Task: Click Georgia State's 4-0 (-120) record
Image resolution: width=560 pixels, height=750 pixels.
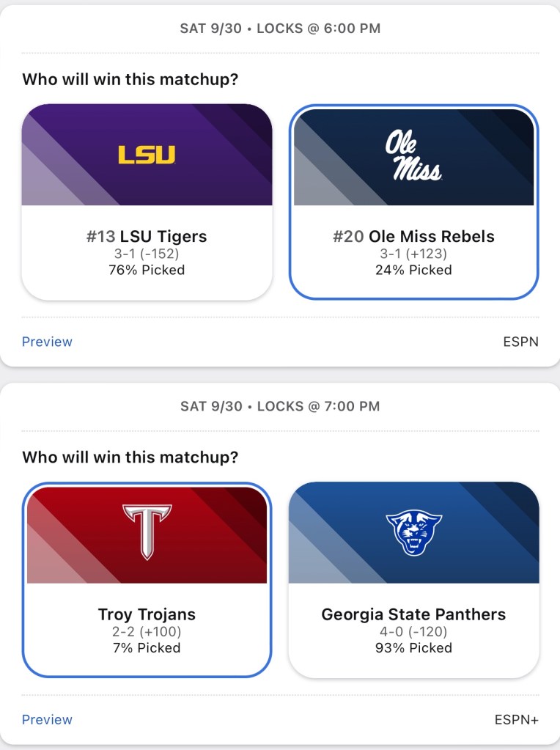Action: [x=413, y=631]
